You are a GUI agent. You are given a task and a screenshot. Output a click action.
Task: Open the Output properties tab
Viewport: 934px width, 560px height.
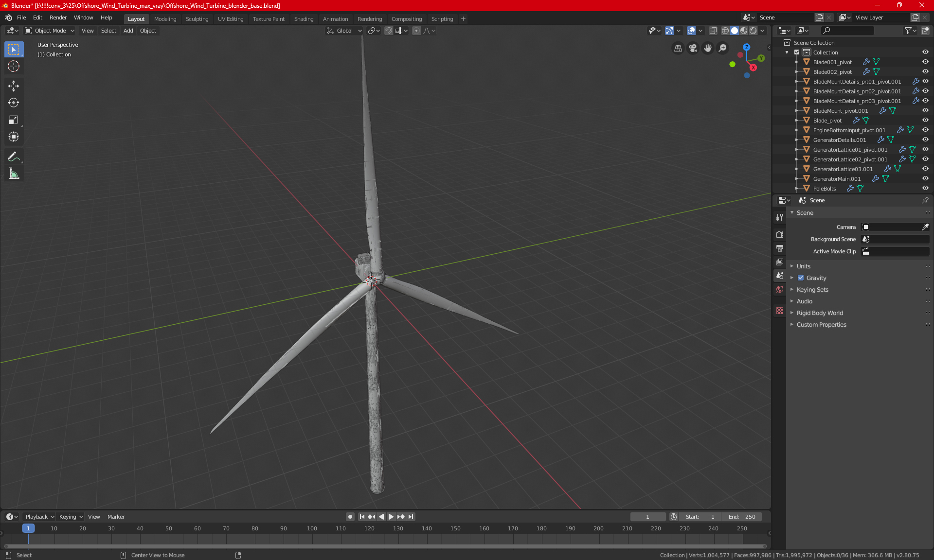pos(780,248)
